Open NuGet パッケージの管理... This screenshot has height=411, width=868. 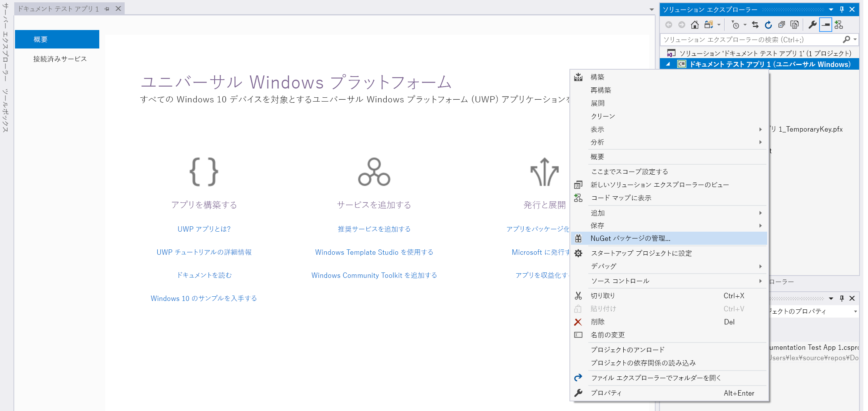669,238
